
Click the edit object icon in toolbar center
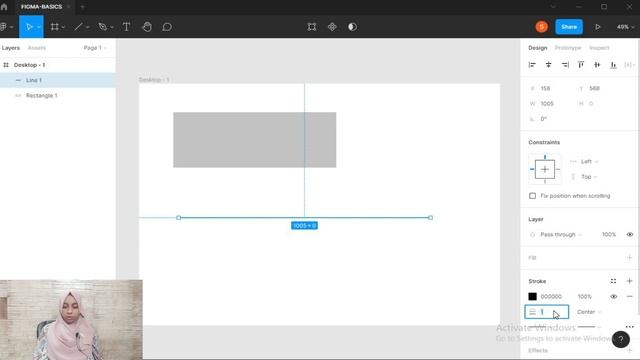pos(312,27)
